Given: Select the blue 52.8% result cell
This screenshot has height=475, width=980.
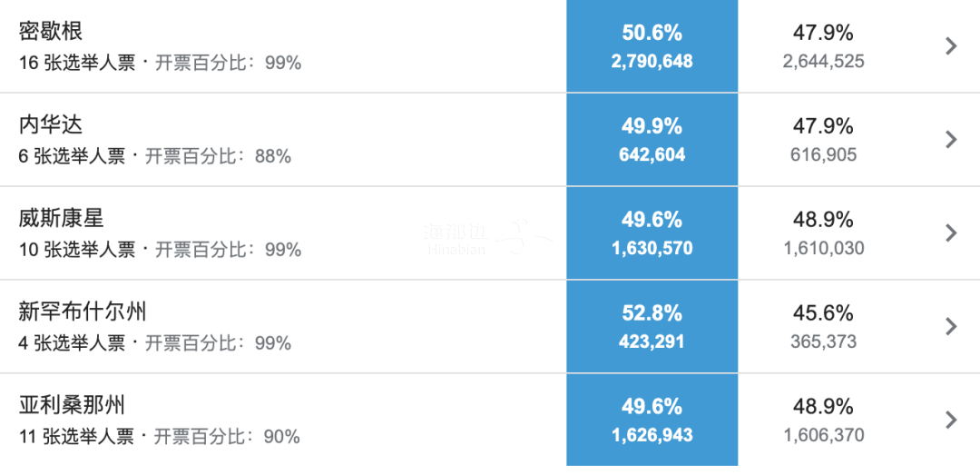Looking at the screenshot, I should tap(652, 313).
